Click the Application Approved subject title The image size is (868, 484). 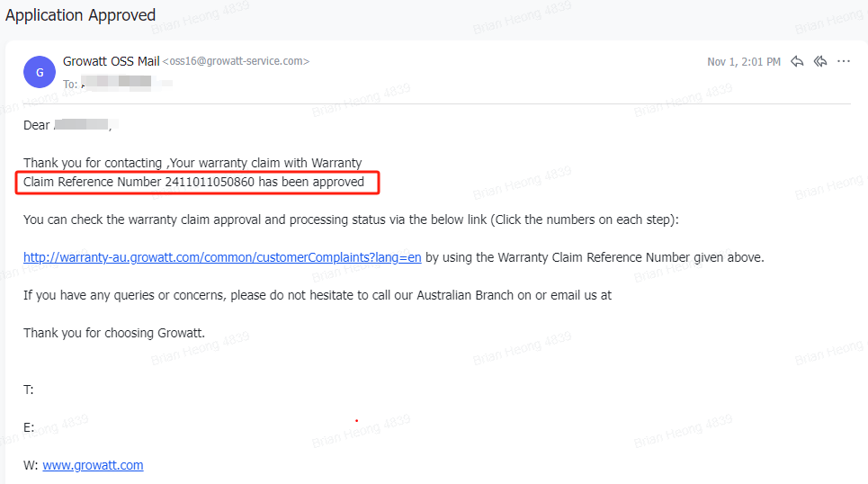(81, 15)
